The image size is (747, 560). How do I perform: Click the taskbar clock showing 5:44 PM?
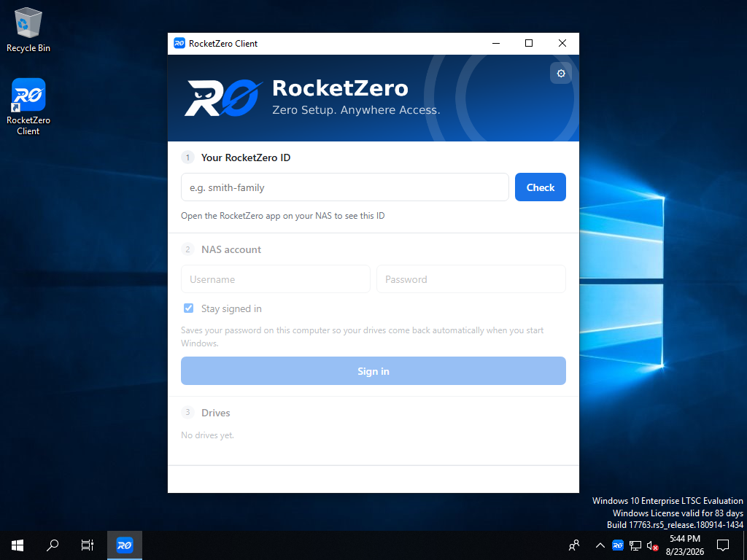point(684,545)
